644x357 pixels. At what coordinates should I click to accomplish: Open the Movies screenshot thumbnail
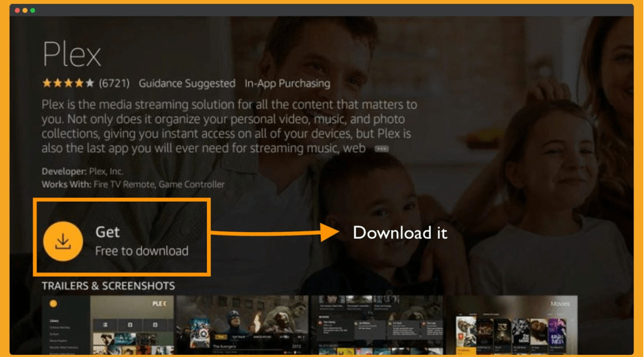(x=511, y=325)
